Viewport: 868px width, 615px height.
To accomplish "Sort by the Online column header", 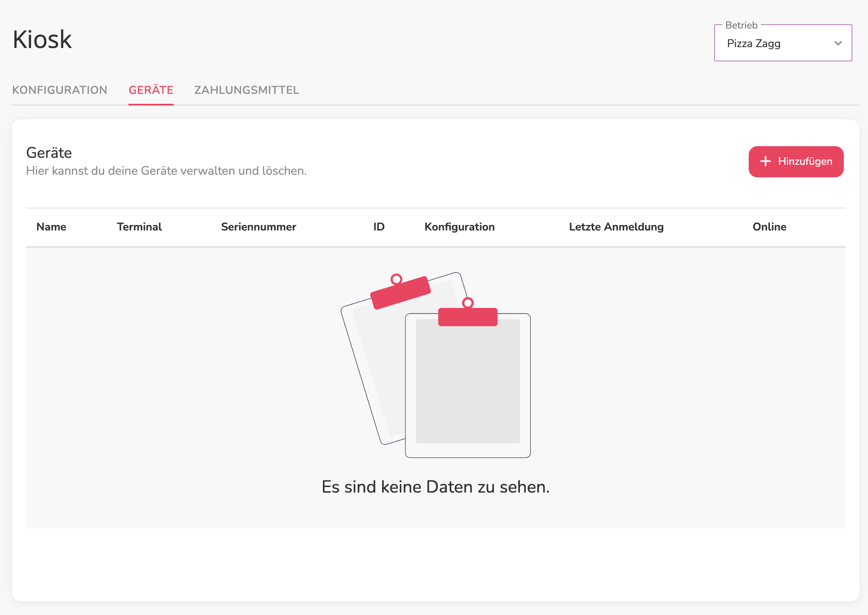I will point(769,227).
